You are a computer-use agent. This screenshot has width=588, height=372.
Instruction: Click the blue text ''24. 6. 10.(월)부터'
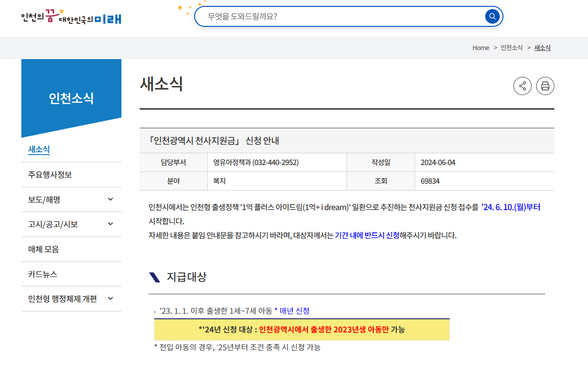pos(511,207)
